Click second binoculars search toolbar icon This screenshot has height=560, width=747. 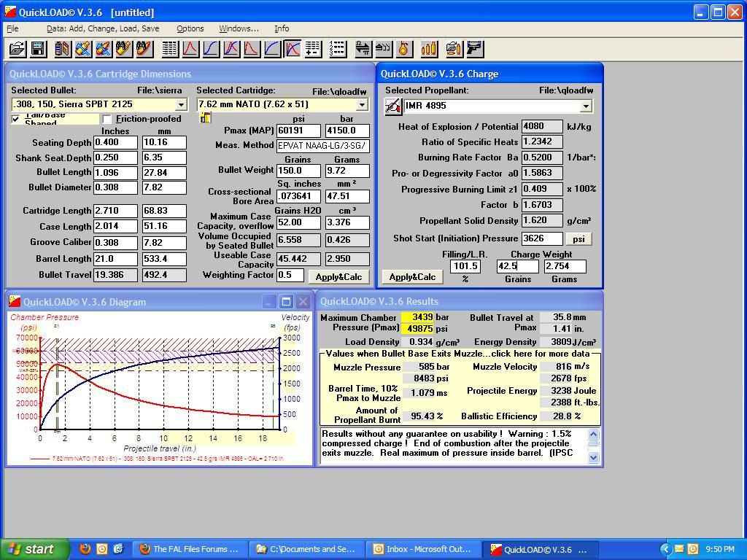pyautogui.click(x=144, y=49)
